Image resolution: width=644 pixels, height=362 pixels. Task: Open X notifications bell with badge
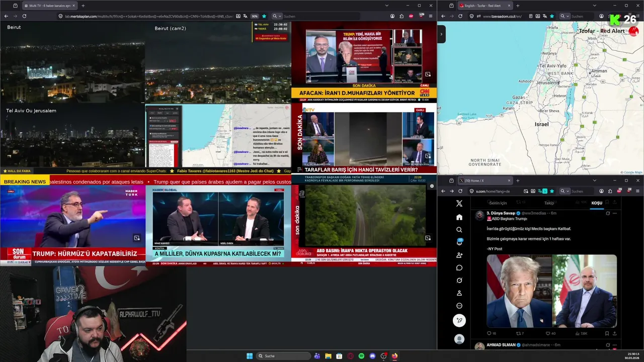tap(459, 242)
